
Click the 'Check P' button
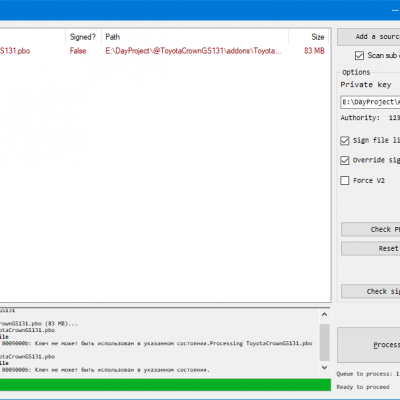coord(371,229)
